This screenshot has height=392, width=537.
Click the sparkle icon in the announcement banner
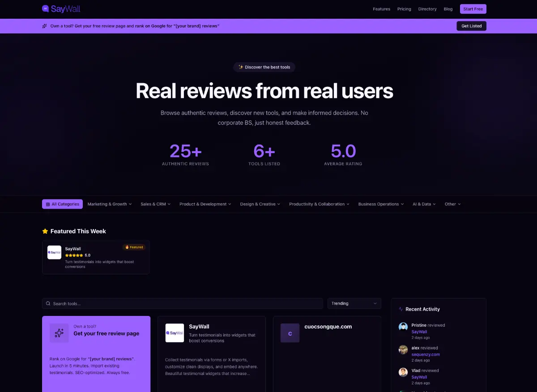coord(44,26)
